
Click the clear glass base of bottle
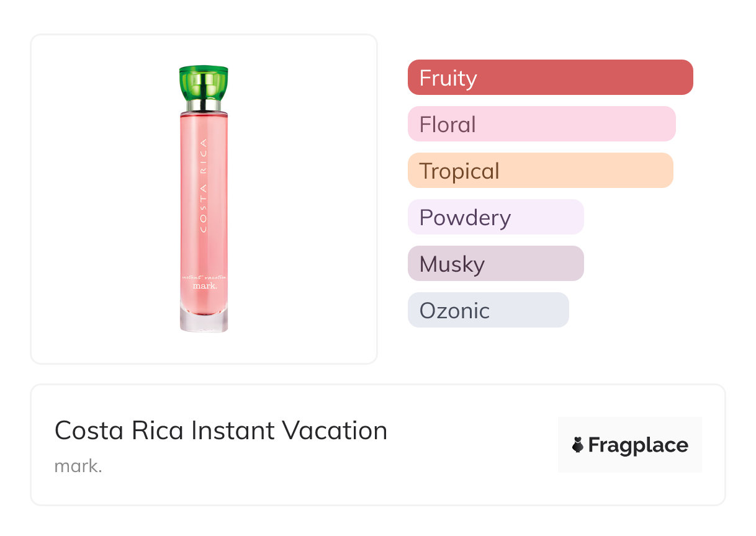tap(204, 321)
